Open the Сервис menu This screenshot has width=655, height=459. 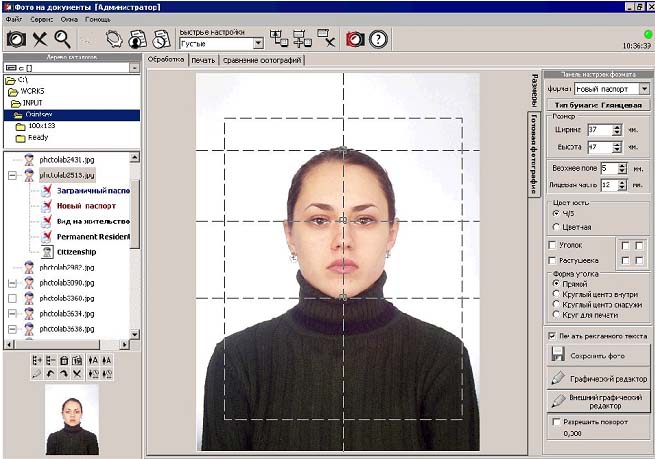click(x=41, y=19)
